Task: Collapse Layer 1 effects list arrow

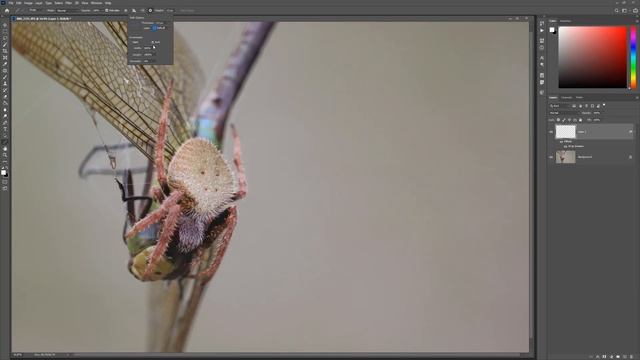Action: point(631,131)
